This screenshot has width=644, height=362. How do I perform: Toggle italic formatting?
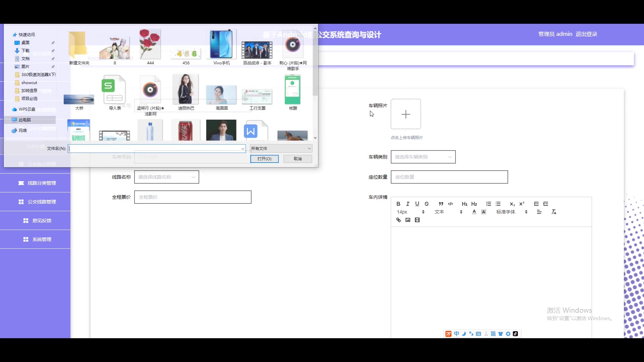coord(408,204)
